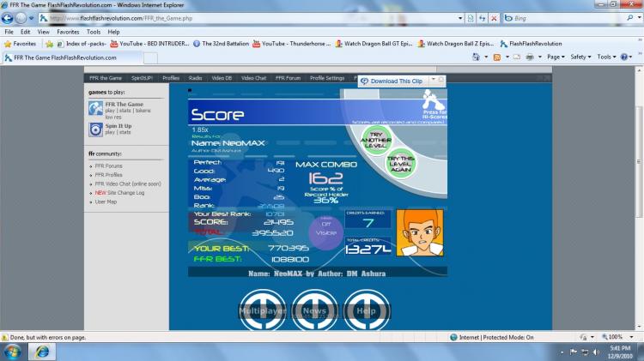Open the Home button dropdown arrow
644x361 pixels.
486,57
